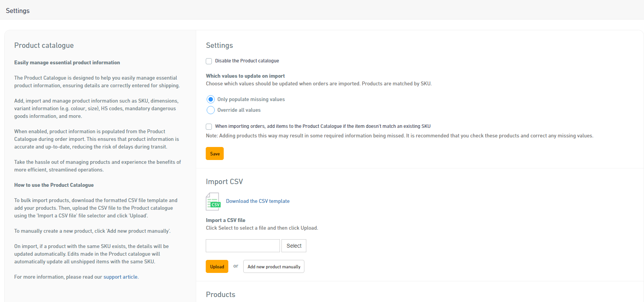The height and width of the screenshot is (302, 644).
Task: Click the 'Only populate missing values' label text
Action: (251, 100)
